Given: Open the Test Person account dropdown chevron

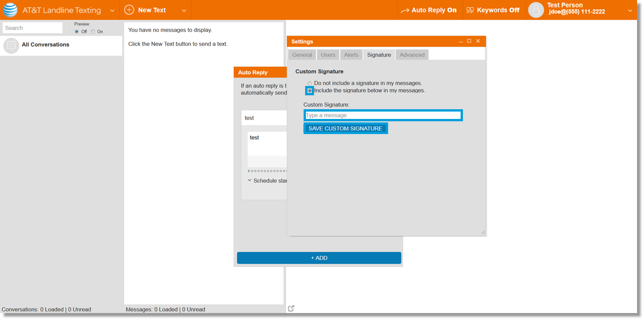Looking at the screenshot, I should pos(630,10).
